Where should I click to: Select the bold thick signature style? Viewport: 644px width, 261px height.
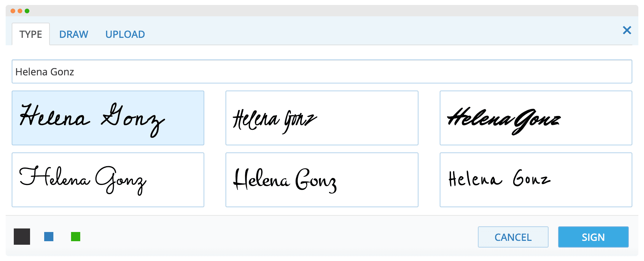(x=536, y=118)
